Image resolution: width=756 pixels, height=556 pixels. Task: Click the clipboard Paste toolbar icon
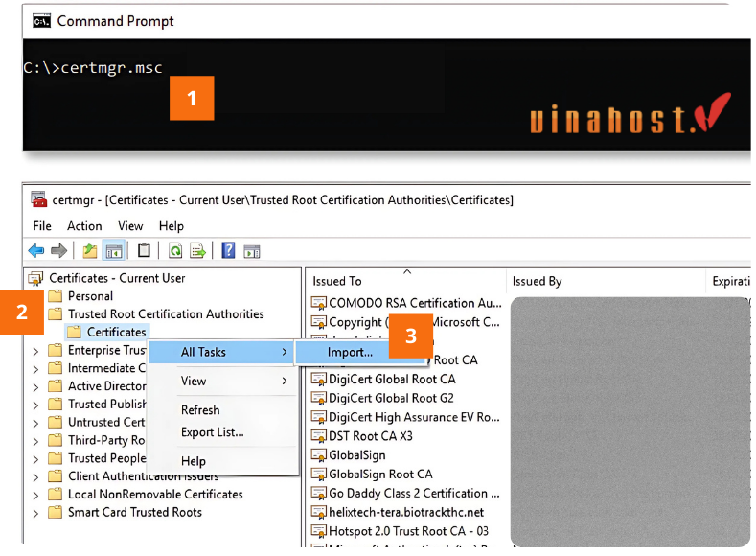coord(144,251)
